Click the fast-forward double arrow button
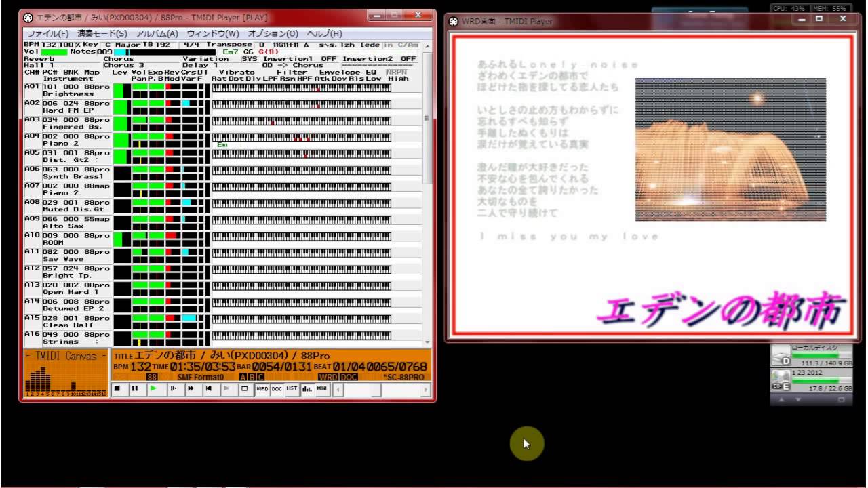The height and width of the screenshot is (488, 868). click(x=191, y=389)
